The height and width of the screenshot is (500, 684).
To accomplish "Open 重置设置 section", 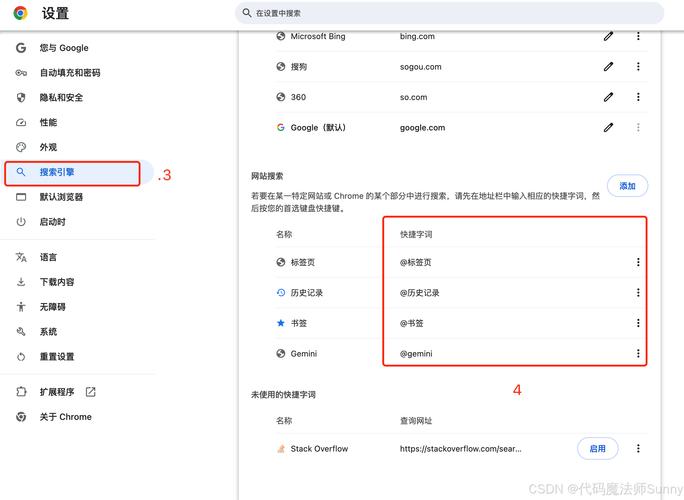I will (57, 356).
